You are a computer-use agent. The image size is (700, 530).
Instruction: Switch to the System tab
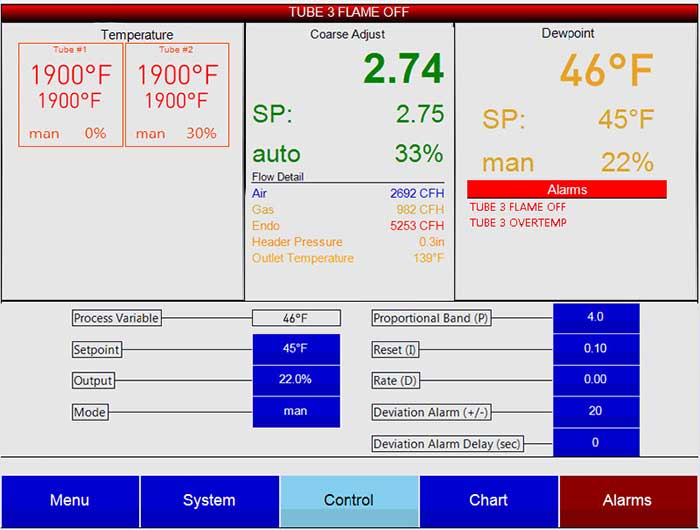(x=210, y=501)
